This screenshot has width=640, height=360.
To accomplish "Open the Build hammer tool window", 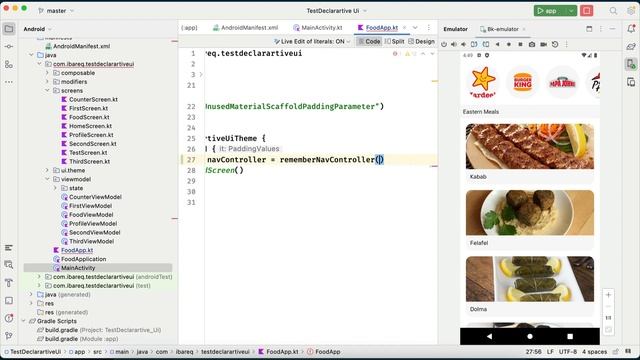I will tap(9, 282).
